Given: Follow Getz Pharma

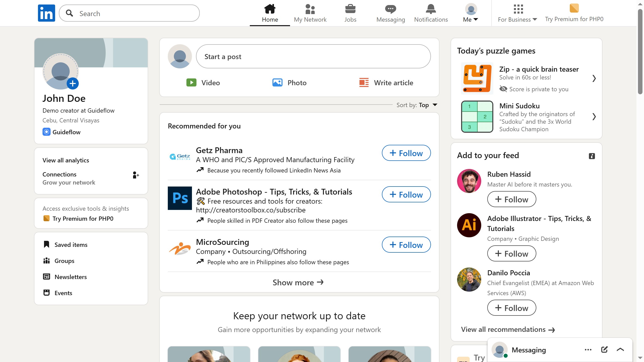Looking at the screenshot, I should 406,153.
